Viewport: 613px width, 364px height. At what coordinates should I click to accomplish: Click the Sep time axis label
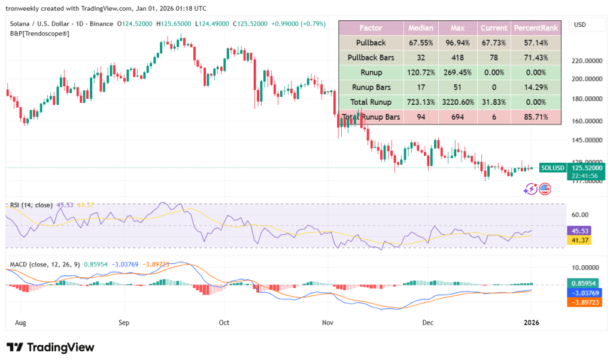pyautogui.click(x=123, y=323)
